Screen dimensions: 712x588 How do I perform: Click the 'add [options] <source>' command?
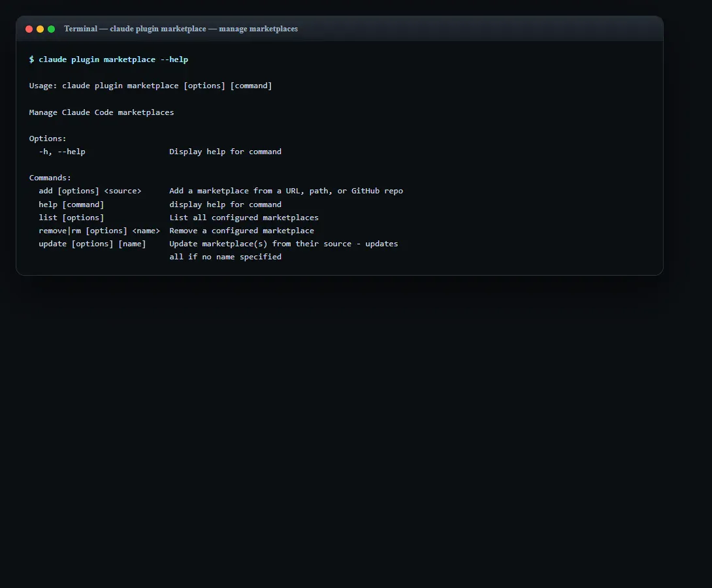[x=90, y=191]
